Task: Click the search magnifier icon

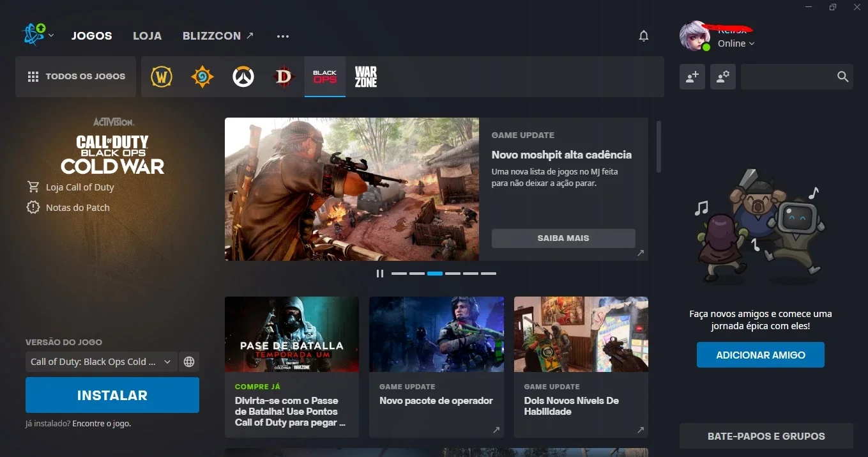Action: click(x=842, y=77)
